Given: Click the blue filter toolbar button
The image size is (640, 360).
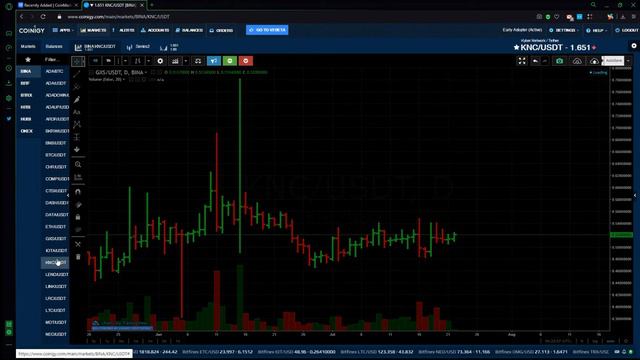Looking at the screenshot, I should click(x=214, y=61).
